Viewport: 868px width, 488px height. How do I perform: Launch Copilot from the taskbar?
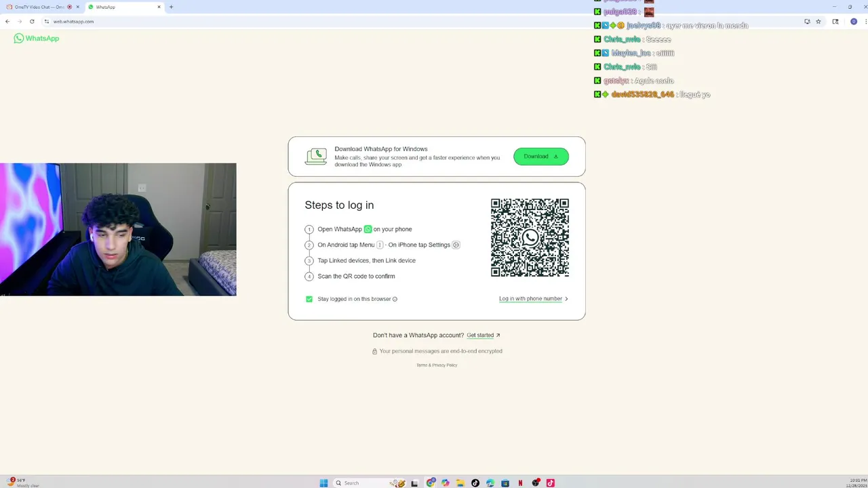445,483
